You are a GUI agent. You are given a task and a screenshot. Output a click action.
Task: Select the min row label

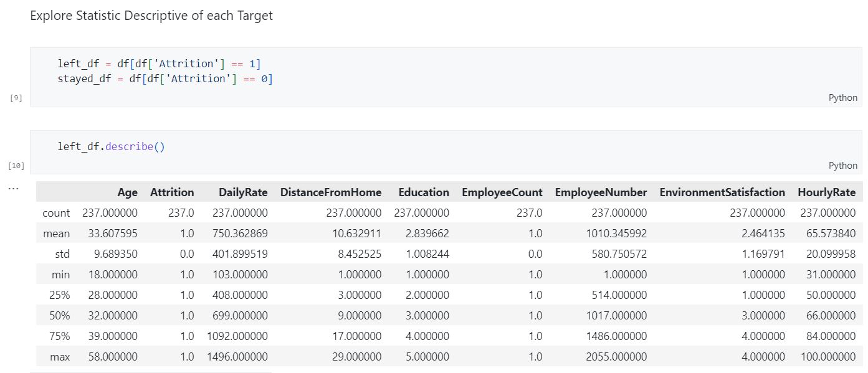(x=61, y=275)
